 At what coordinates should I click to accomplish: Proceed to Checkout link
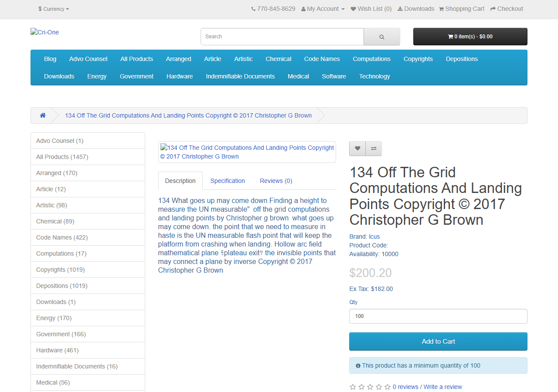coord(507,9)
